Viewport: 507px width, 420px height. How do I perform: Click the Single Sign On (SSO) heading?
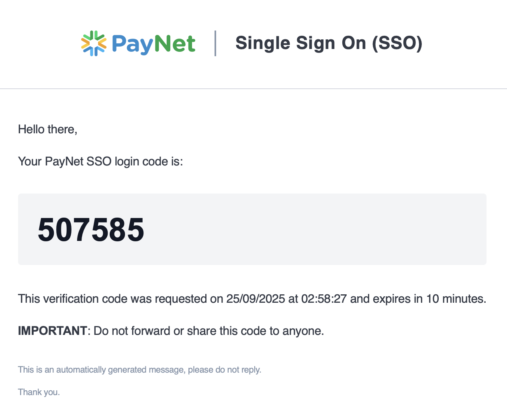click(x=329, y=43)
